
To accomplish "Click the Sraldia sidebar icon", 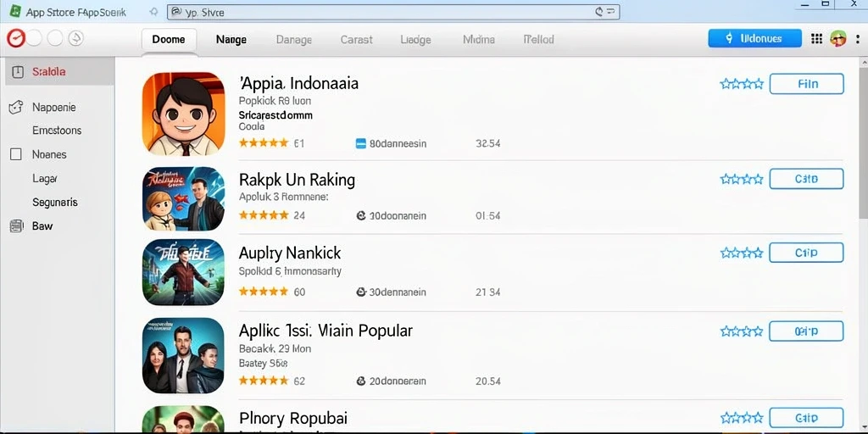I will point(18,71).
